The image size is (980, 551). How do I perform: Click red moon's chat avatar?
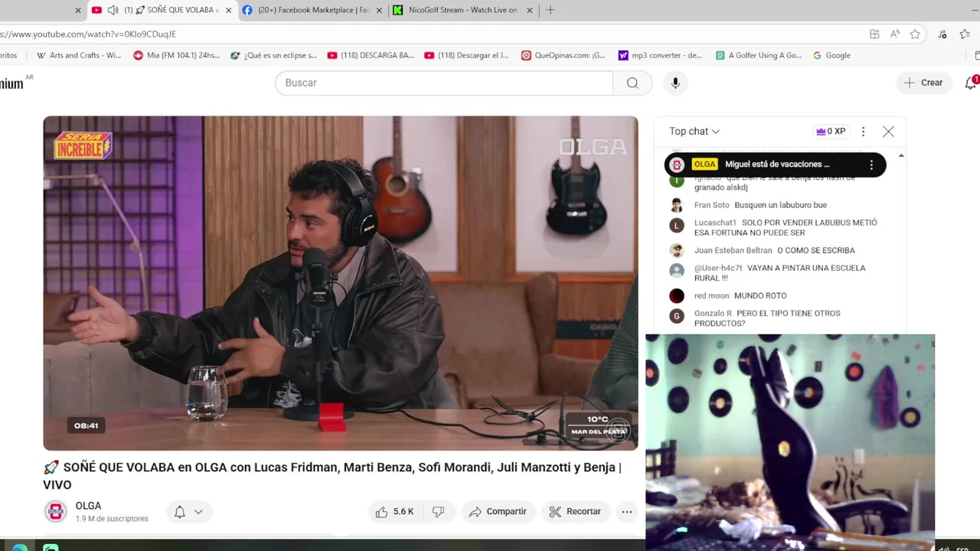point(677,295)
